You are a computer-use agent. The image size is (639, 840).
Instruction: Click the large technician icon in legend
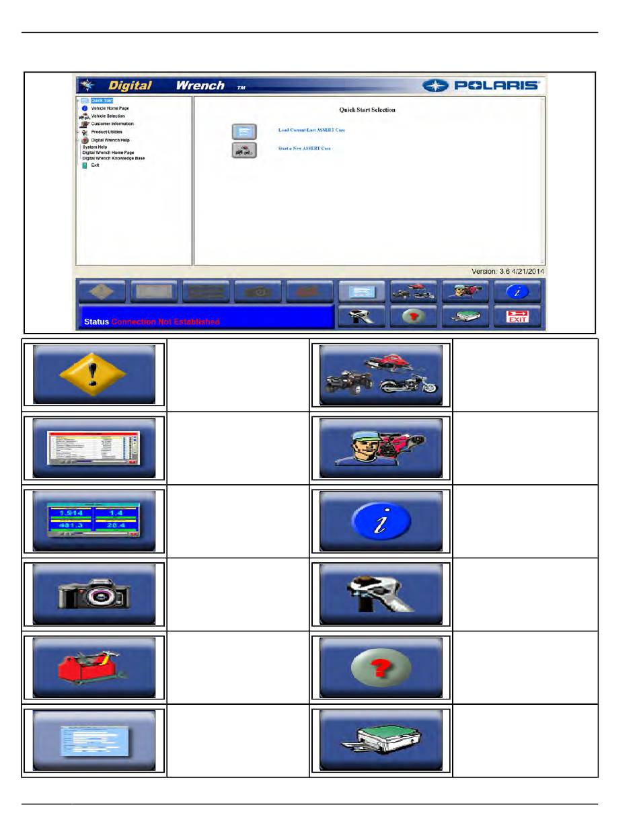point(381,448)
